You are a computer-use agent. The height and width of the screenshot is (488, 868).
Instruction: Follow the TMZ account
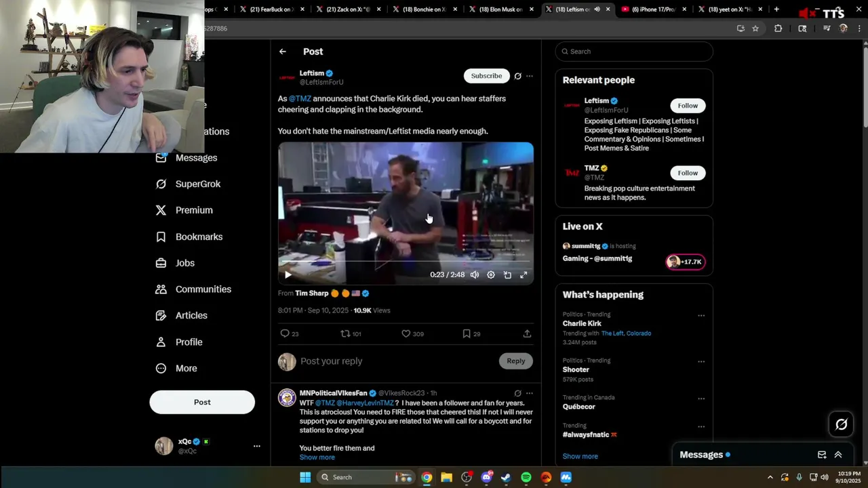coord(688,173)
